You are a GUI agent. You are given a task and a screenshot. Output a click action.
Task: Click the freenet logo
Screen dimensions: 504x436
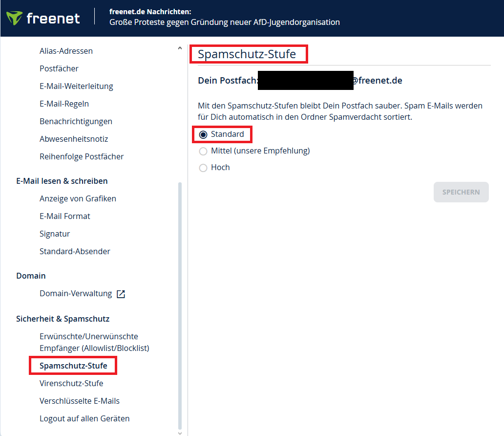click(43, 18)
